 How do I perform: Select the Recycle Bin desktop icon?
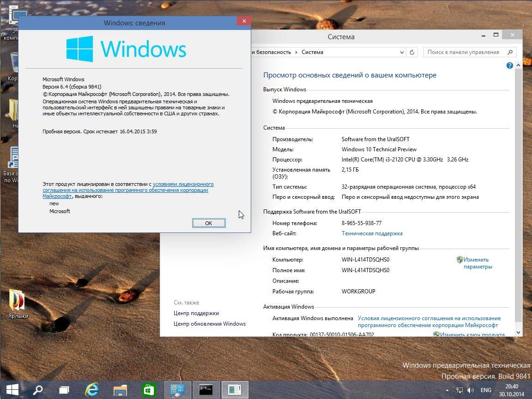click(13, 66)
